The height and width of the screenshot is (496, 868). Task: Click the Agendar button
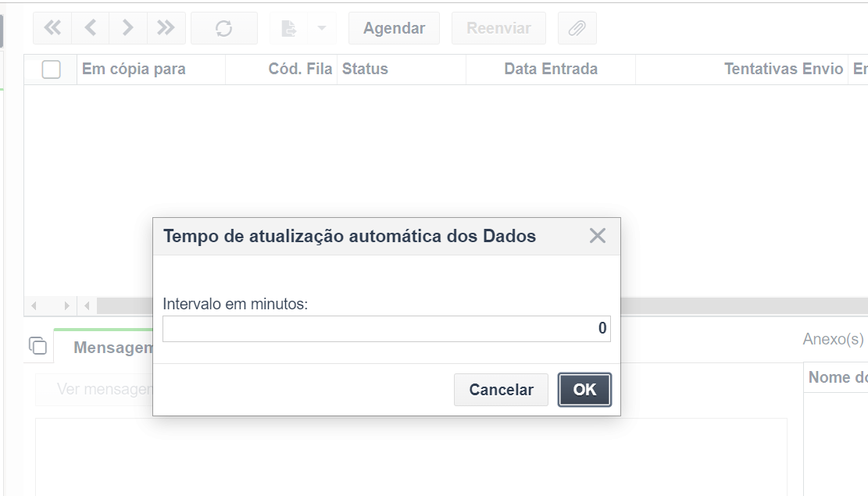[x=394, y=28]
